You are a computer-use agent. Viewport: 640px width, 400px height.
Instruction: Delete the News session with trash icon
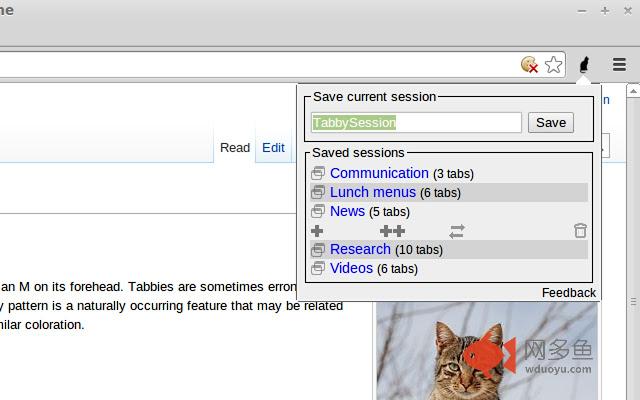point(580,231)
